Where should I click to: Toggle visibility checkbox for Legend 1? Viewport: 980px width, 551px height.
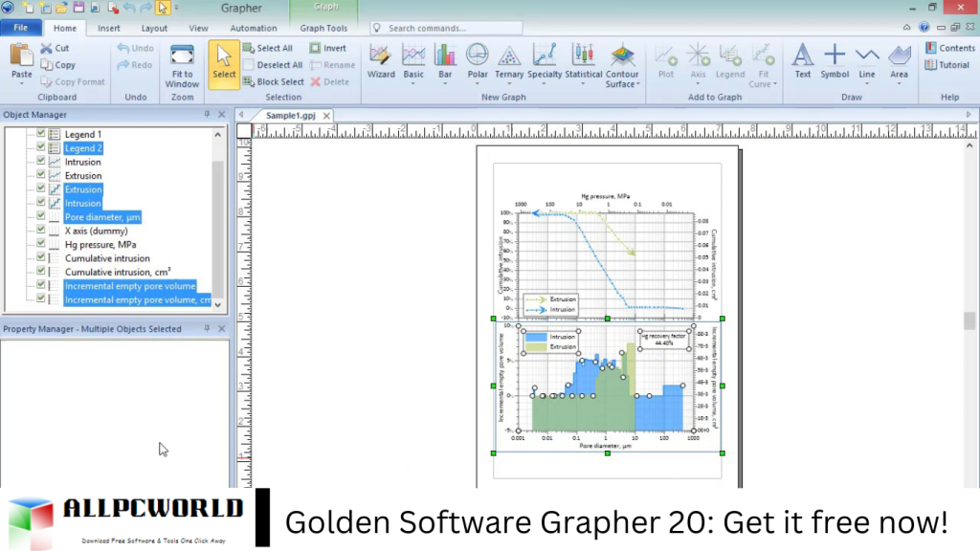click(40, 134)
